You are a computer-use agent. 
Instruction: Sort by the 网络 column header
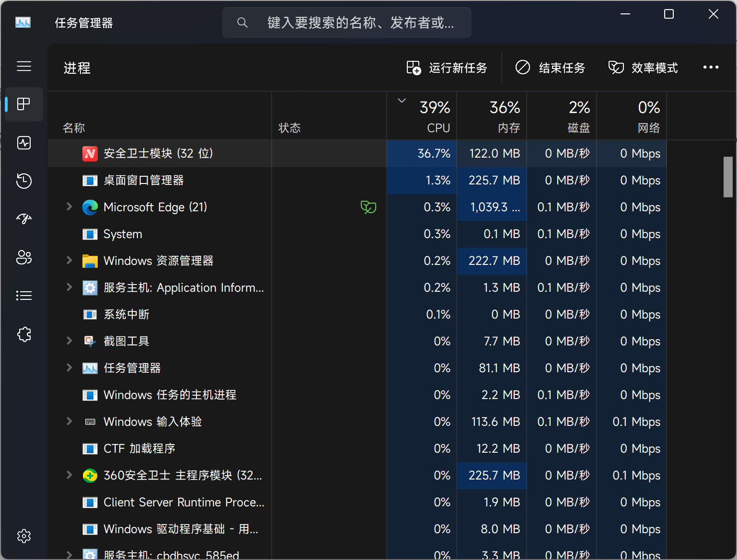[632, 116]
